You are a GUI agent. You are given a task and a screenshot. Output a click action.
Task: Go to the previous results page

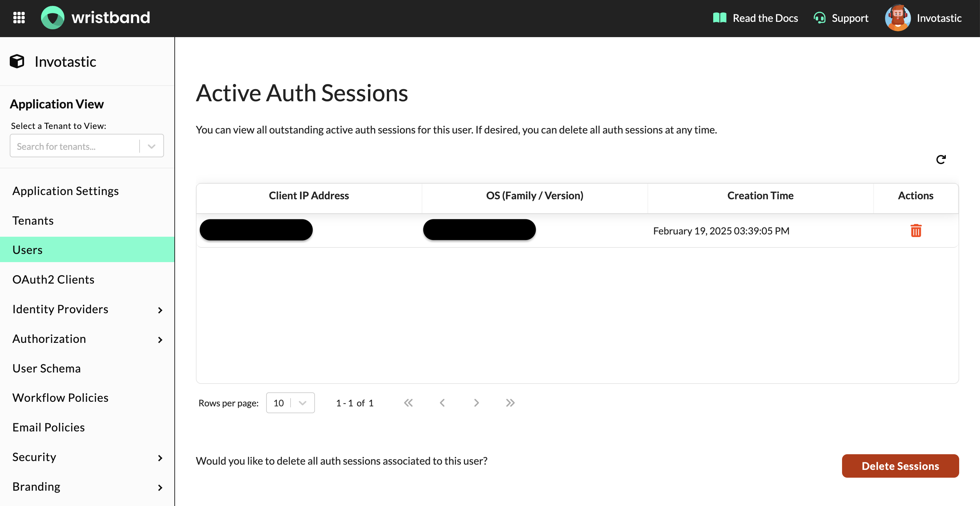point(442,403)
